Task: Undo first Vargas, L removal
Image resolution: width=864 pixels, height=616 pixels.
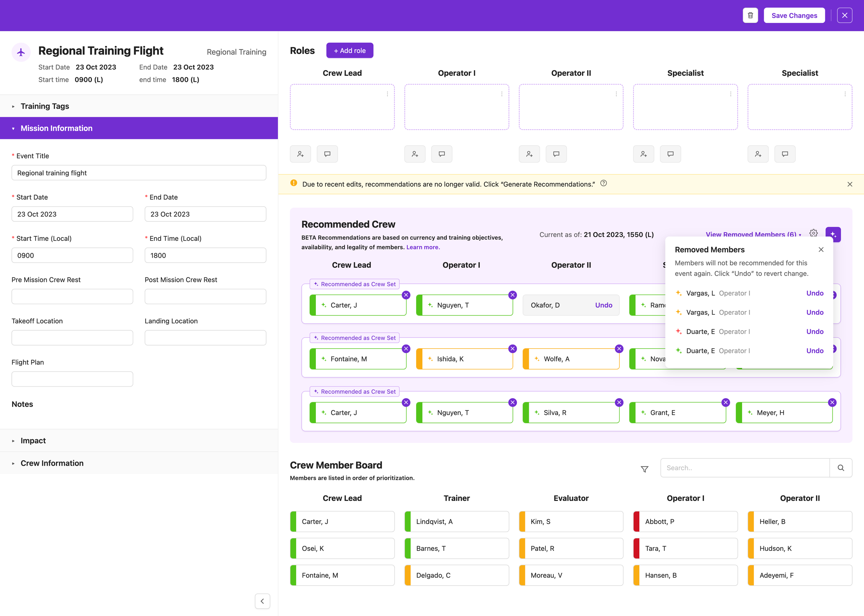Action: point(815,293)
